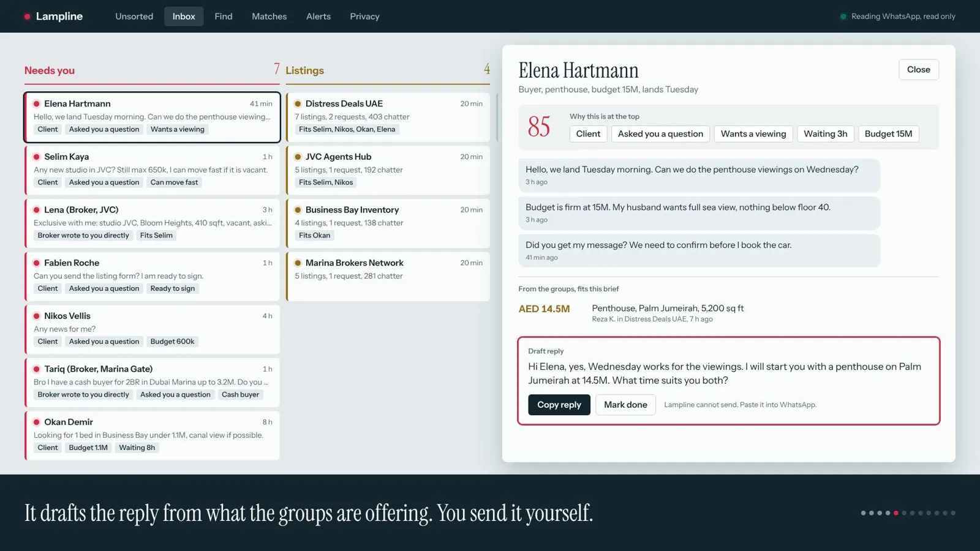Click the 'Needs you' column heading
Image resolution: width=980 pixels, height=551 pixels.
point(50,70)
